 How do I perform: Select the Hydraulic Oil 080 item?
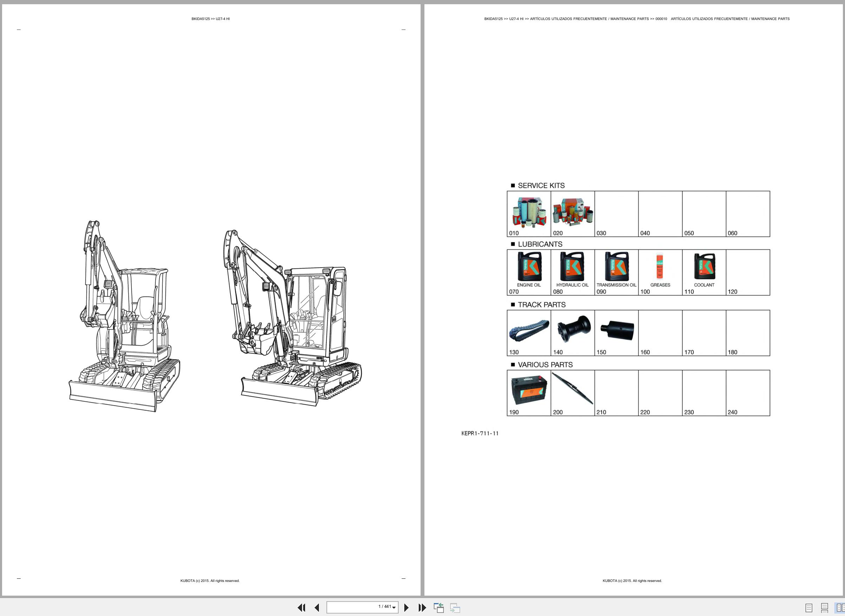tap(573, 272)
